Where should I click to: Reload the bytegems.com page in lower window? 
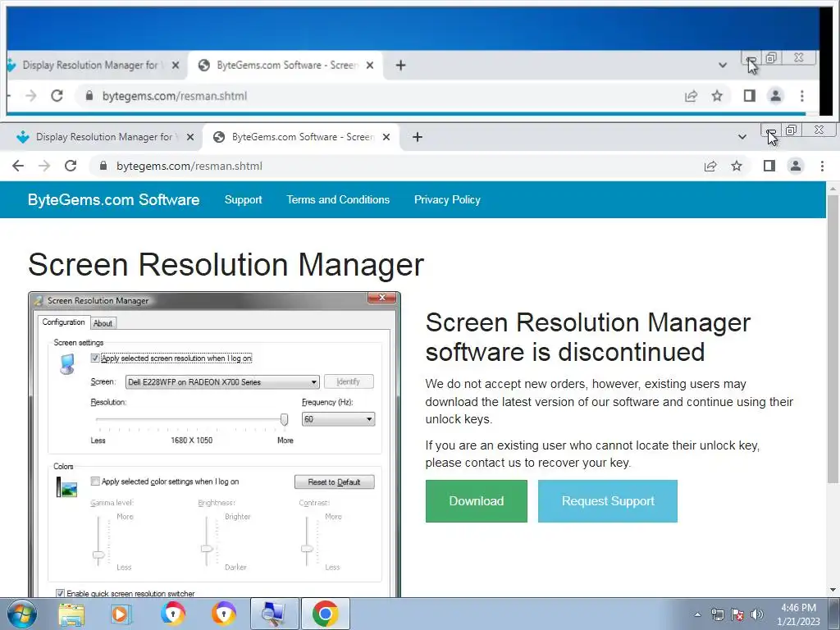(71, 166)
